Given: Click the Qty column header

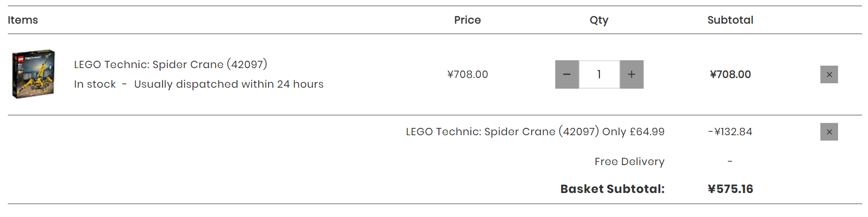Looking at the screenshot, I should pos(599,20).
